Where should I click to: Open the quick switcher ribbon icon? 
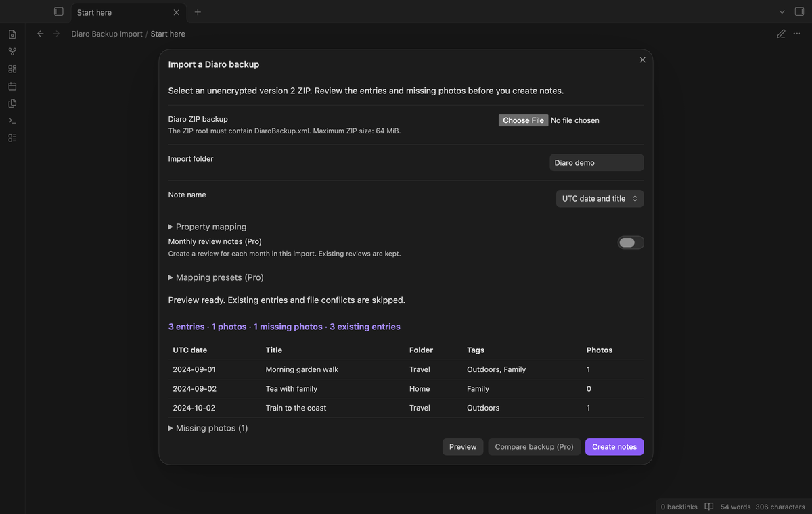(x=12, y=34)
